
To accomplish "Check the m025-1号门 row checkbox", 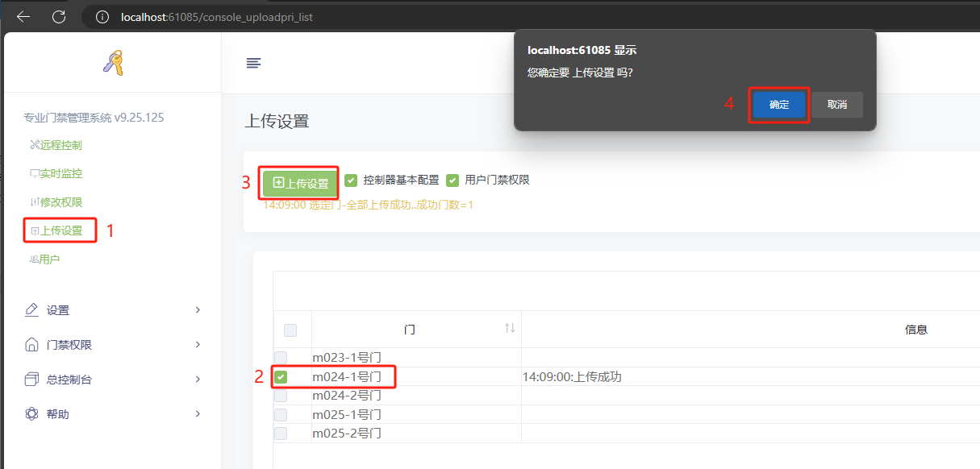I will [x=281, y=414].
